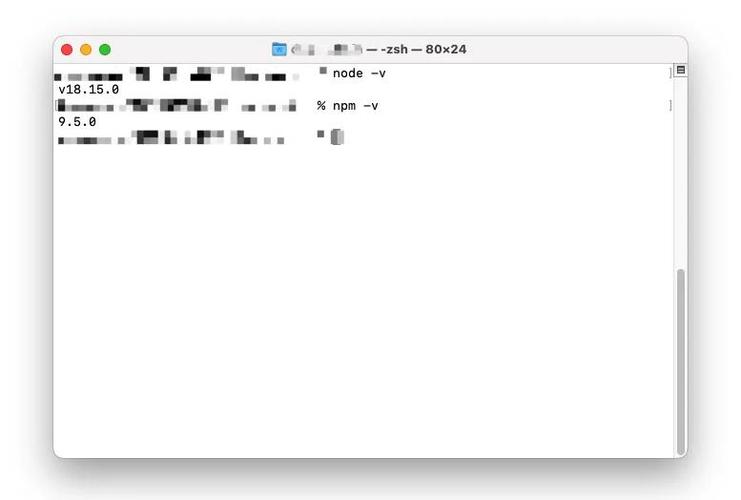Image resolution: width=741 pixels, height=500 pixels.
Task: Click the "npm -v" command text
Action: 356,105
